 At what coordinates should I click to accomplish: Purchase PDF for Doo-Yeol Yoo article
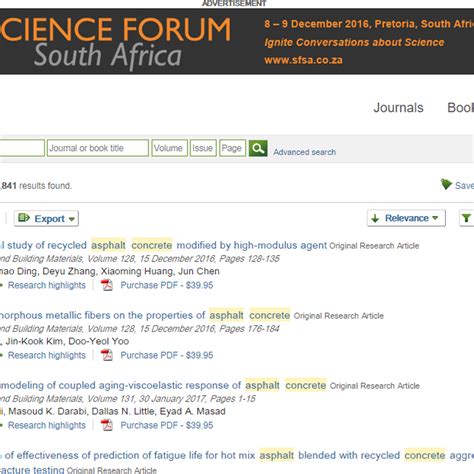click(167, 355)
